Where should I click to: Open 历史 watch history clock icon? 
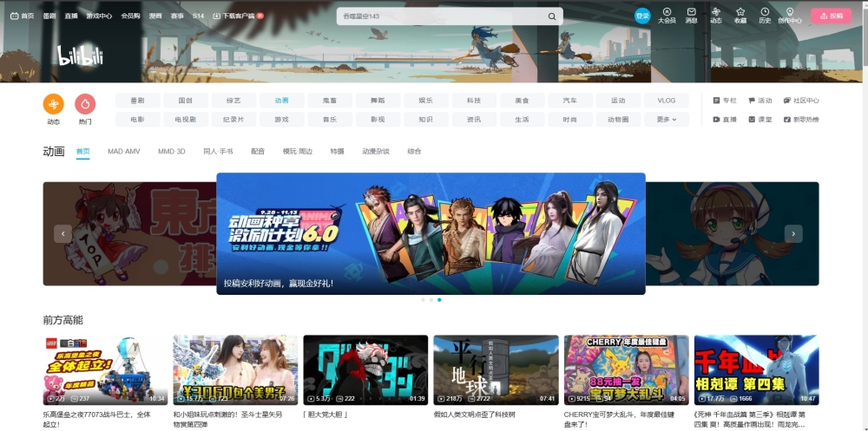coord(765,12)
